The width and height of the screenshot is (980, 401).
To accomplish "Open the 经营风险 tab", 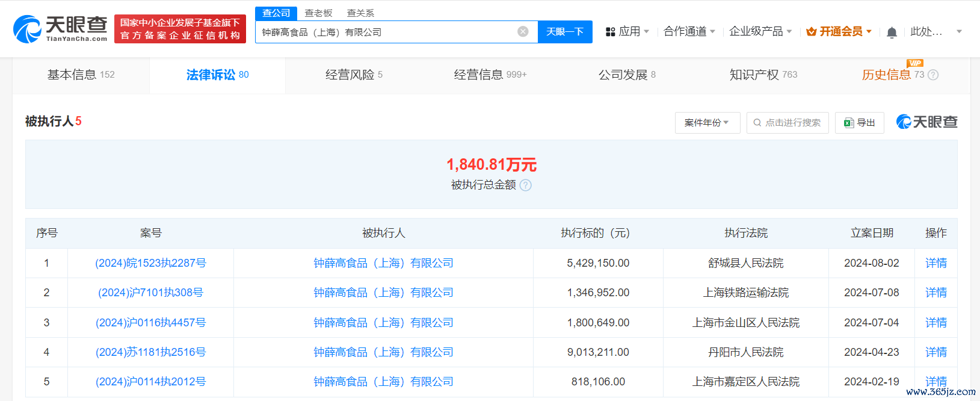I will (x=354, y=75).
